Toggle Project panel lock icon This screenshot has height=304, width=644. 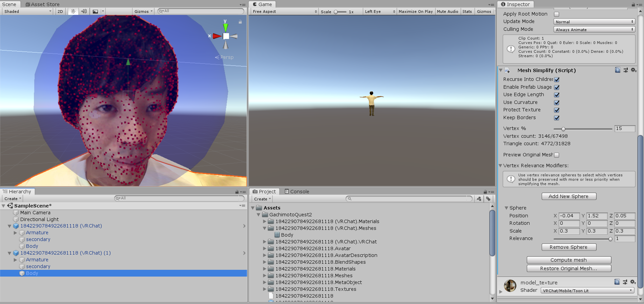click(x=485, y=192)
